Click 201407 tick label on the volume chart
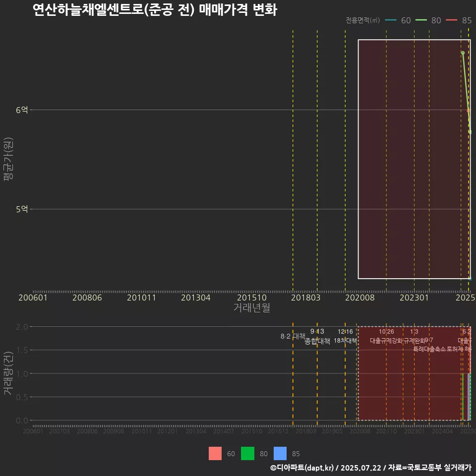This screenshot has width=476, height=476. pos(224,431)
